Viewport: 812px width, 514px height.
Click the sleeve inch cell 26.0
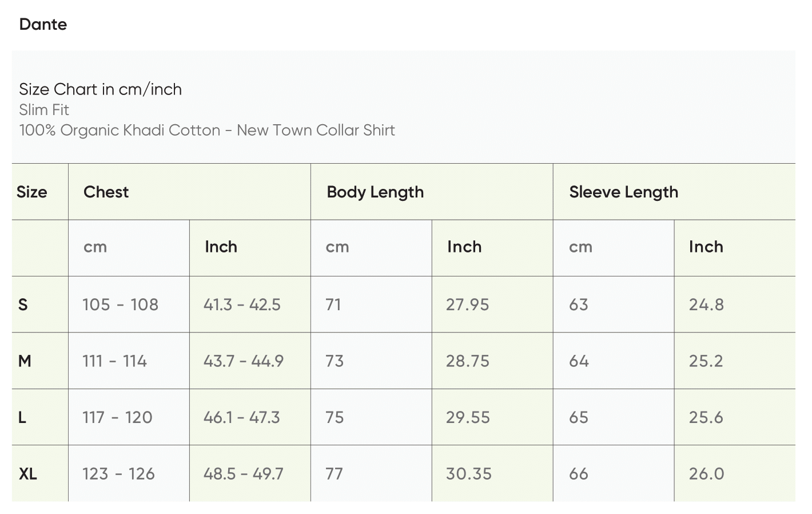click(706, 474)
